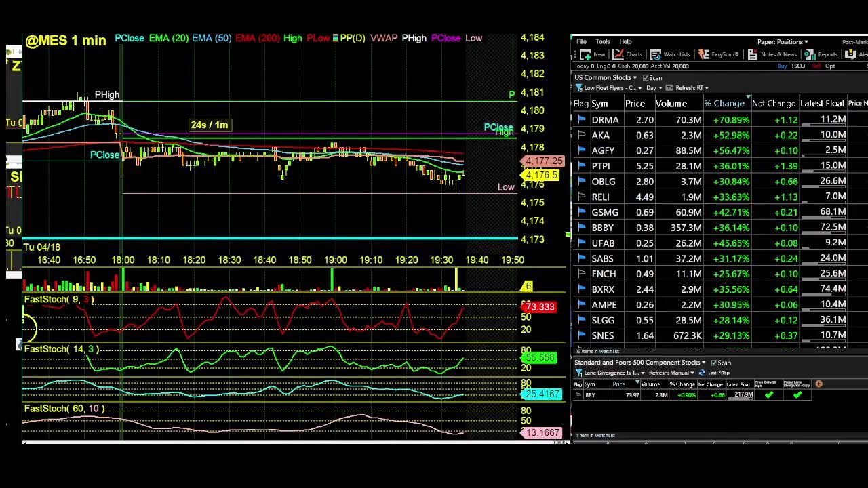
Task: Click the red Sell button
Action: 816,66
